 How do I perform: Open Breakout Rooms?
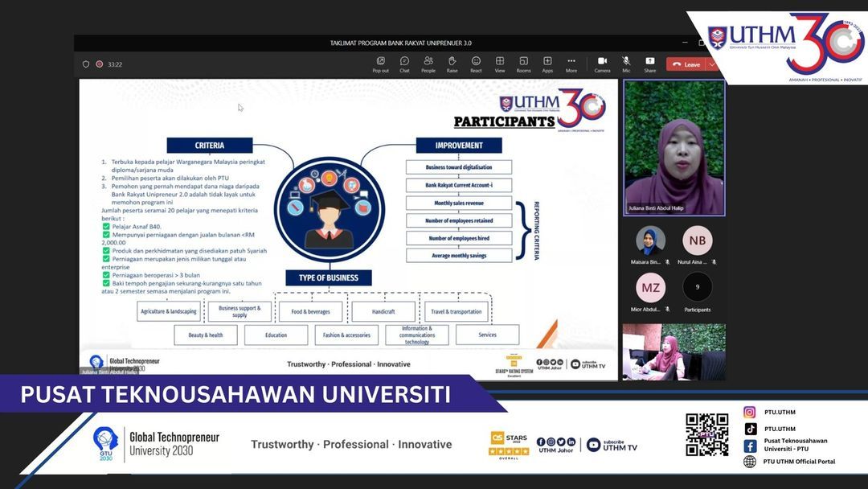523,64
